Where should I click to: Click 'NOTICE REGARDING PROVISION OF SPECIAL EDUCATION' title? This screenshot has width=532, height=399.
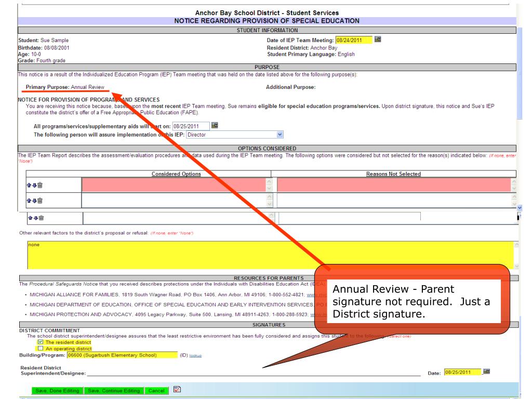[x=267, y=21]
